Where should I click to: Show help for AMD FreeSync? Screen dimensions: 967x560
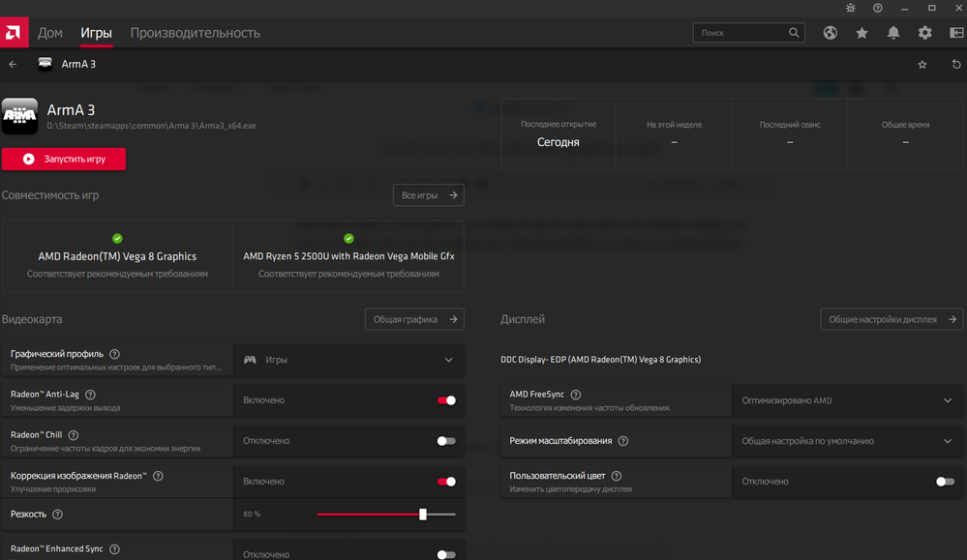575,395
